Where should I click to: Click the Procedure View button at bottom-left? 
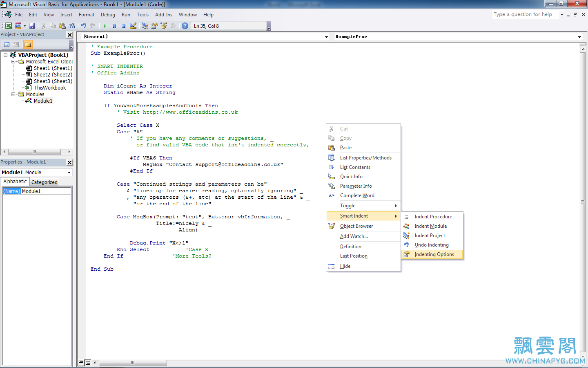coord(81,362)
